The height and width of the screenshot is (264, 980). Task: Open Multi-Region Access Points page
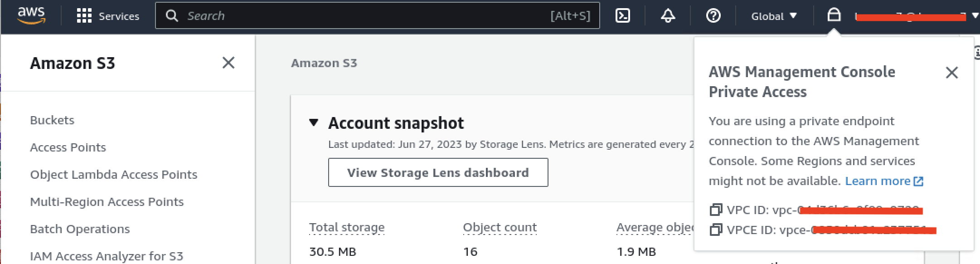[x=107, y=202]
